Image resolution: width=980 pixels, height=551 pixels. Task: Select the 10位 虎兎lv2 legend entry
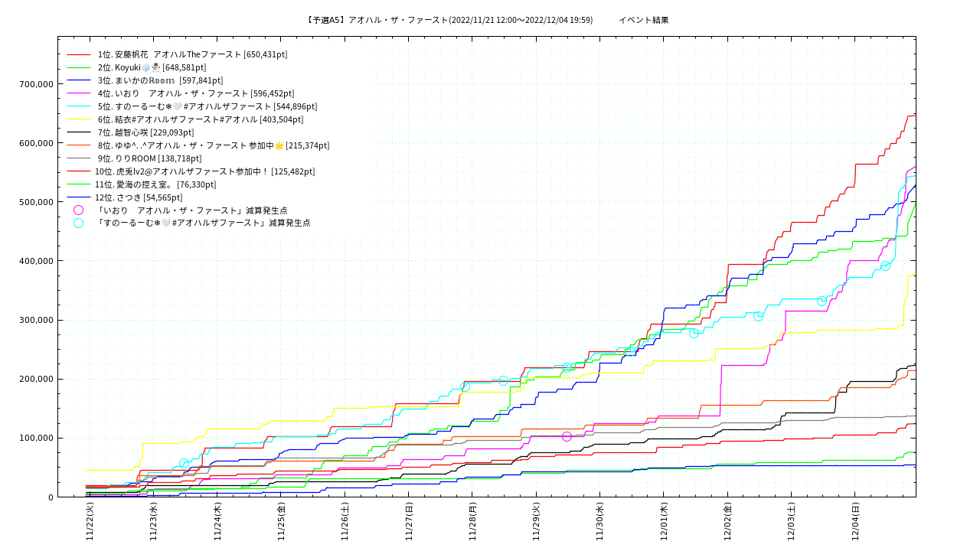coord(204,171)
